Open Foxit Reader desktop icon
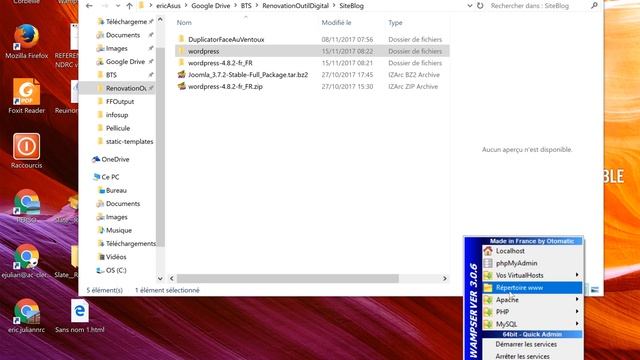The image size is (640, 360). [x=27, y=96]
